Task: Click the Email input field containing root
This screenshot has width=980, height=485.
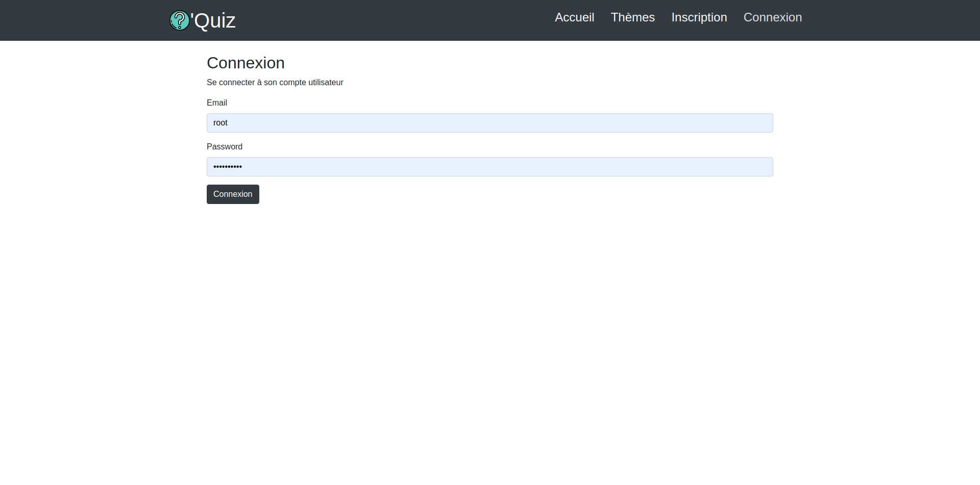Action: click(x=489, y=123)
